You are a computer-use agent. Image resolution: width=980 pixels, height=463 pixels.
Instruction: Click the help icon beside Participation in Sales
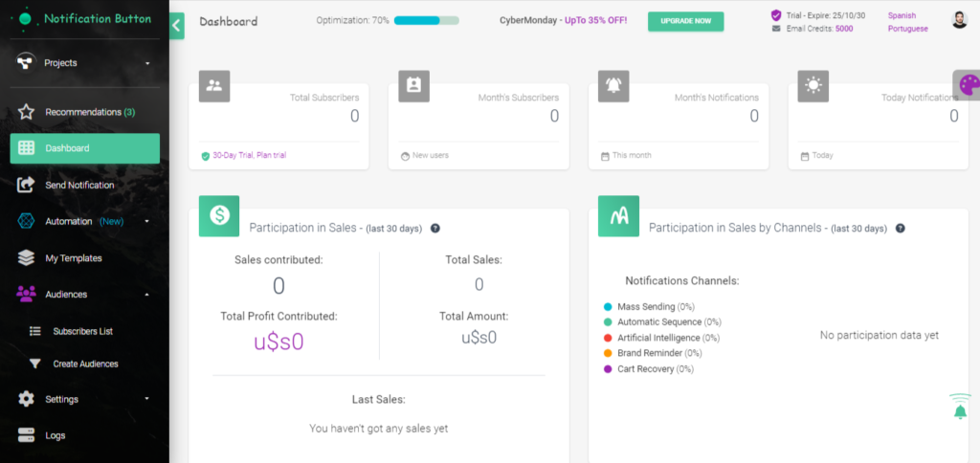tap(435, 228)
